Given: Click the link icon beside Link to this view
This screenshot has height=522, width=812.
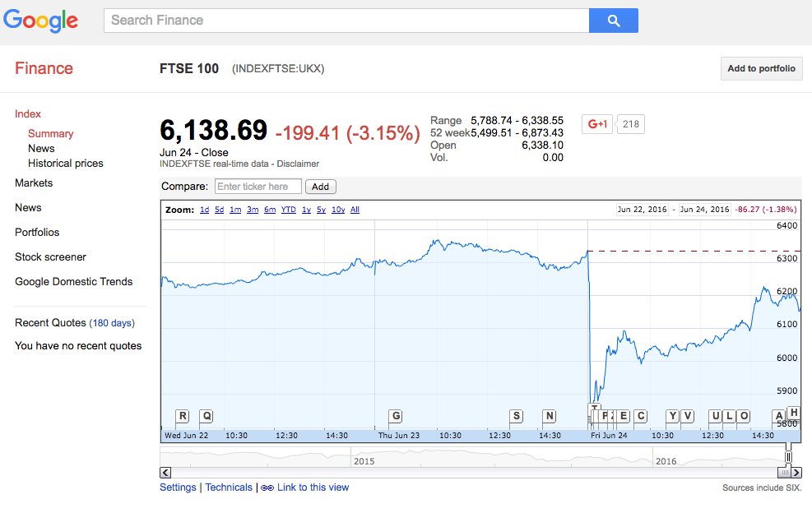Looking at the screenshot, I should coord(267,487).
